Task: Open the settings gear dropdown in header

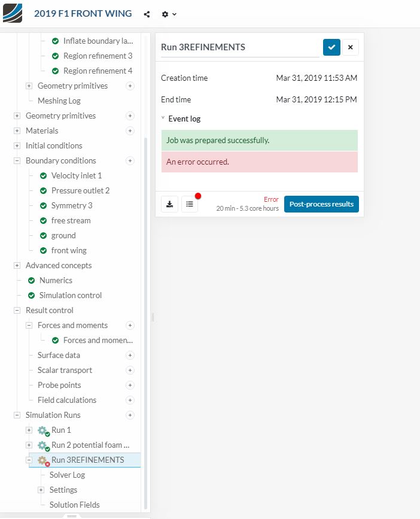Action: tap(169, 14)
